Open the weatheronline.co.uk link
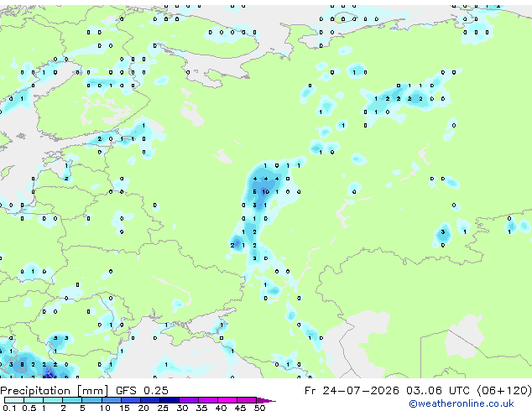 (461, 403)
